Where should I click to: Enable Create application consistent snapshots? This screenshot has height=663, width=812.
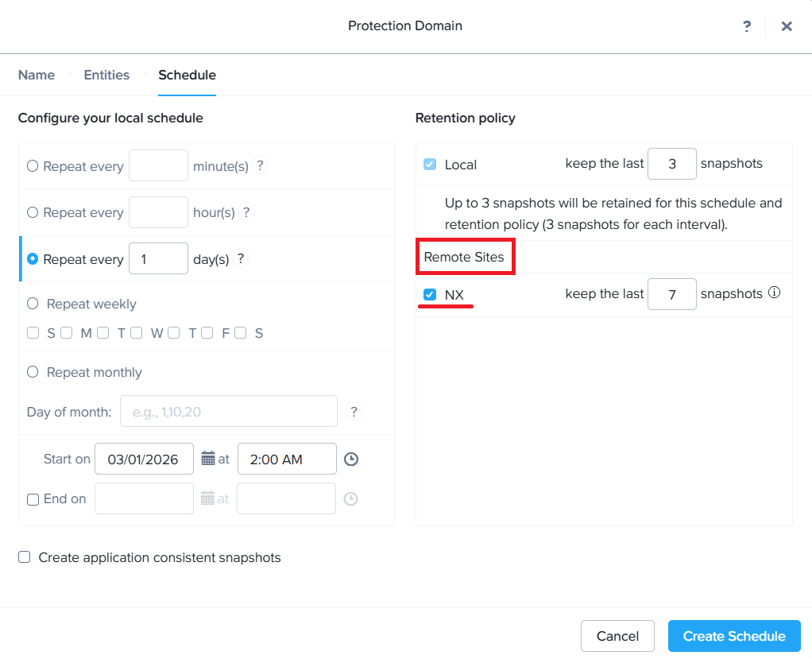pos(25,557)
